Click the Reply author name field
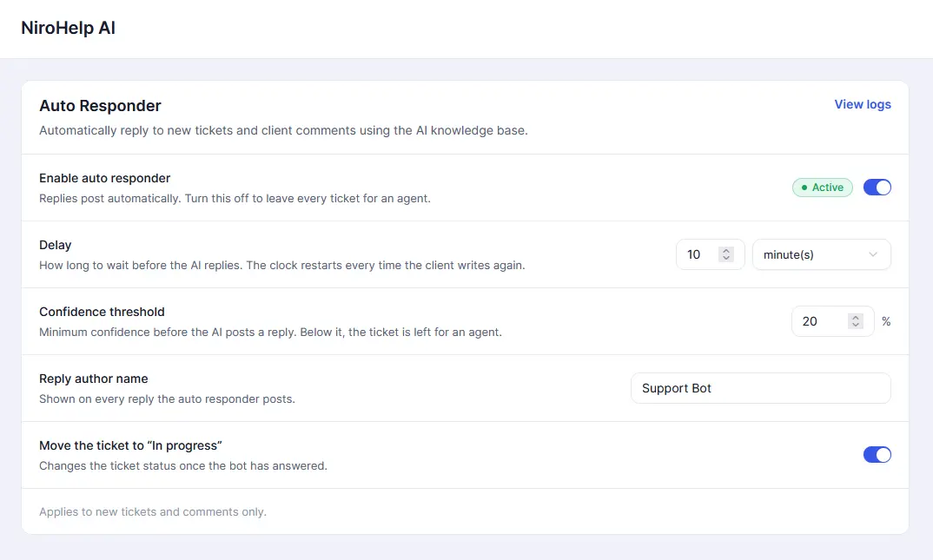The width and height of the screenshot is (933, 560). click(760, 388)
